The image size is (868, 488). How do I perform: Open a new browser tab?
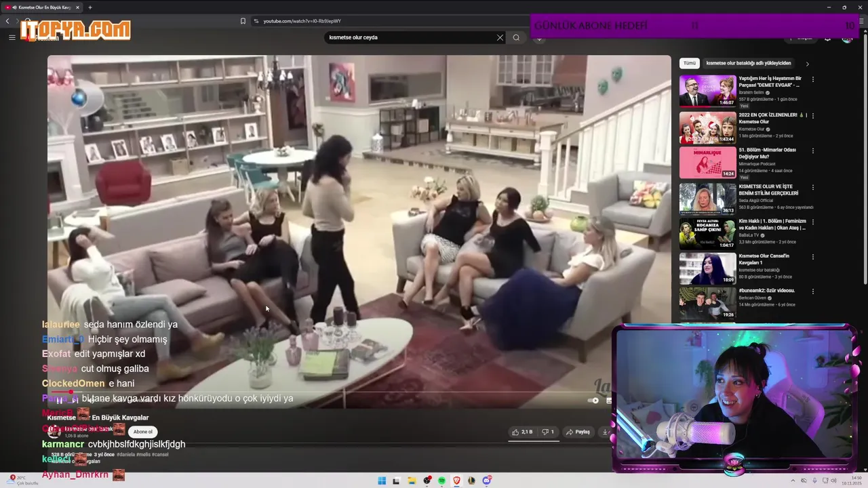point(90,7)
